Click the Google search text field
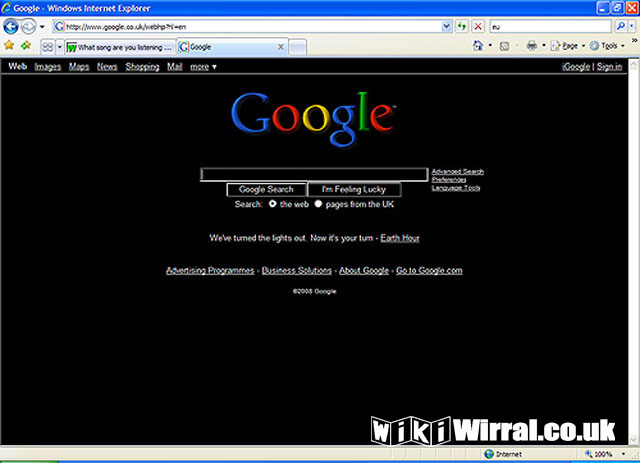This screenshot has width=640, height=463. pos(314,174)
